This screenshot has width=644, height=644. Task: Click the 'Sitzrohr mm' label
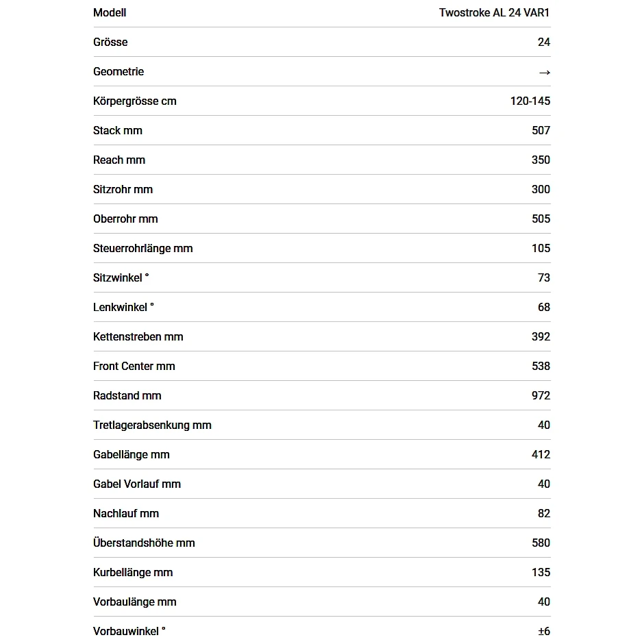click(x=123, y=189)
